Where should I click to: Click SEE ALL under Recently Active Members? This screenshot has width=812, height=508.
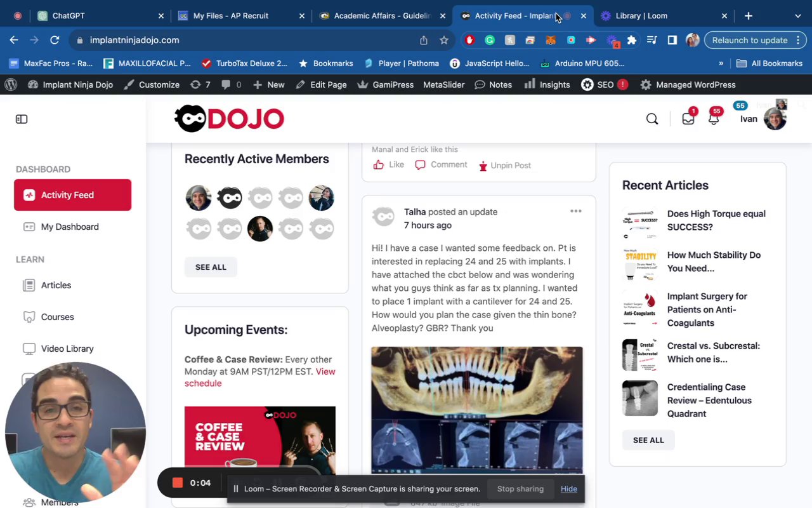click(211, 267)
